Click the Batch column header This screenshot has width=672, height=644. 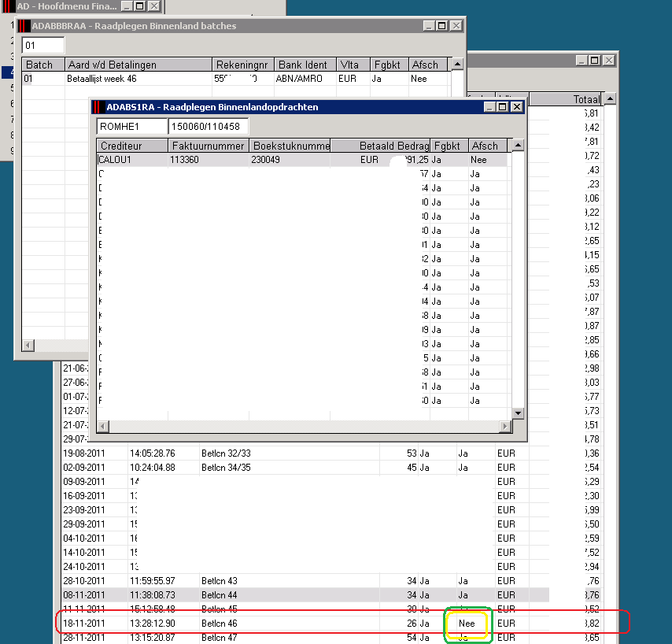pyautogui.click(x=43, y=65)
